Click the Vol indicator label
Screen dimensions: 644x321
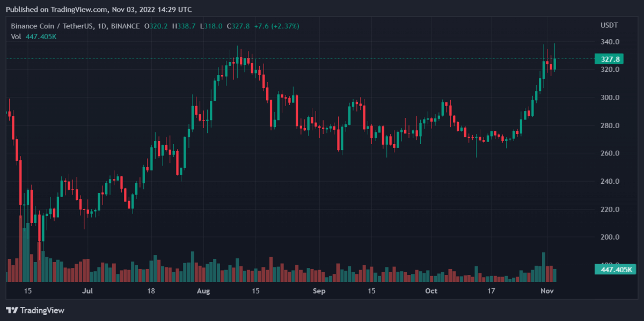click(17, 36)
